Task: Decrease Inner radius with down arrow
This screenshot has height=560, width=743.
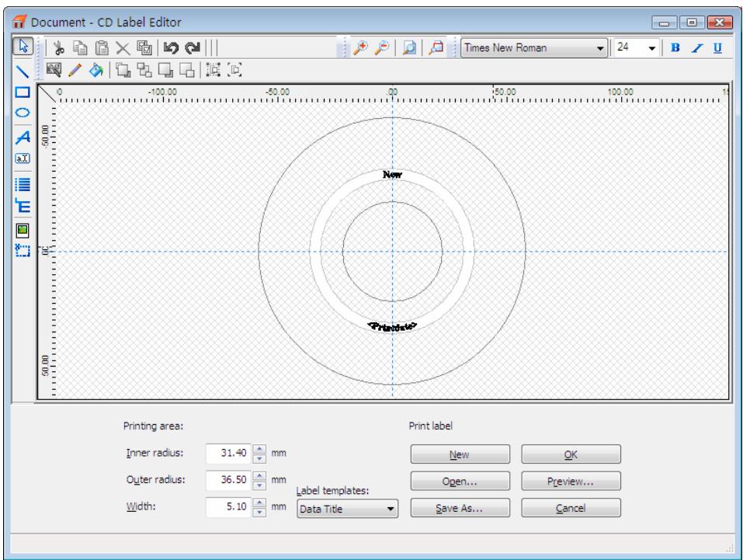Action: tap(259, 458)
